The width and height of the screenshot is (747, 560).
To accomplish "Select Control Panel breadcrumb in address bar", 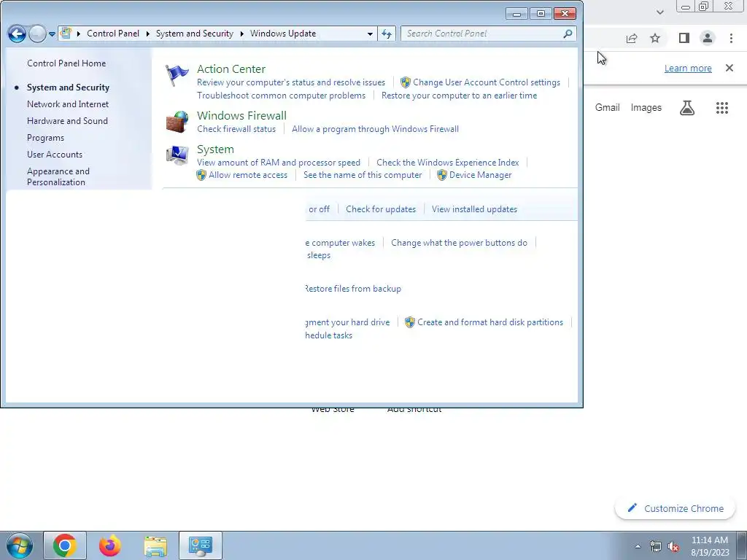I will tap(113, 34).
